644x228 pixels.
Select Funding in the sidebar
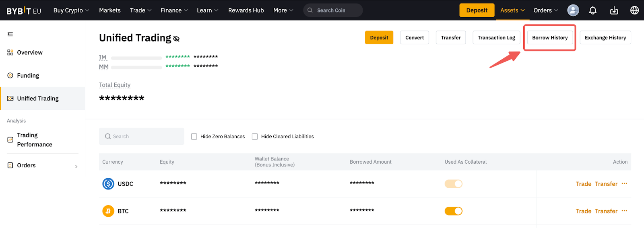(28, 76)
